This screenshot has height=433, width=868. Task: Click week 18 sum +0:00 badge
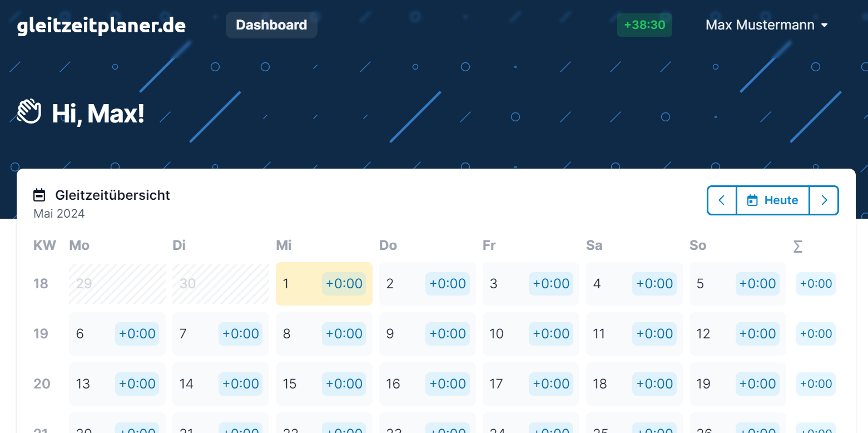click(816, 284)
